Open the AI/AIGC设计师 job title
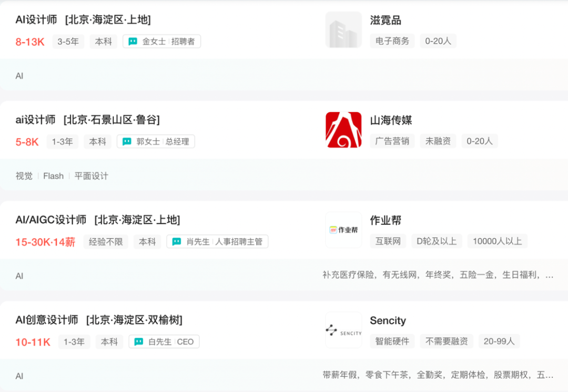 point(51,220)
